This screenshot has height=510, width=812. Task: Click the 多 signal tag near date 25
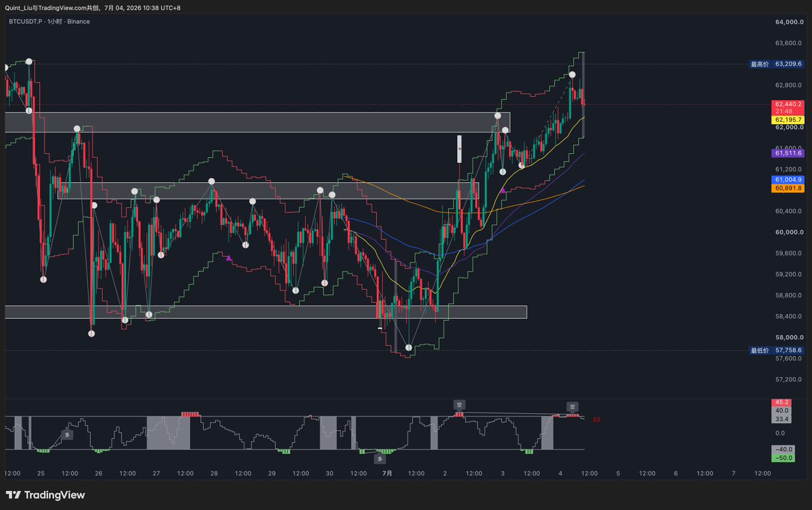click(67, 435)
